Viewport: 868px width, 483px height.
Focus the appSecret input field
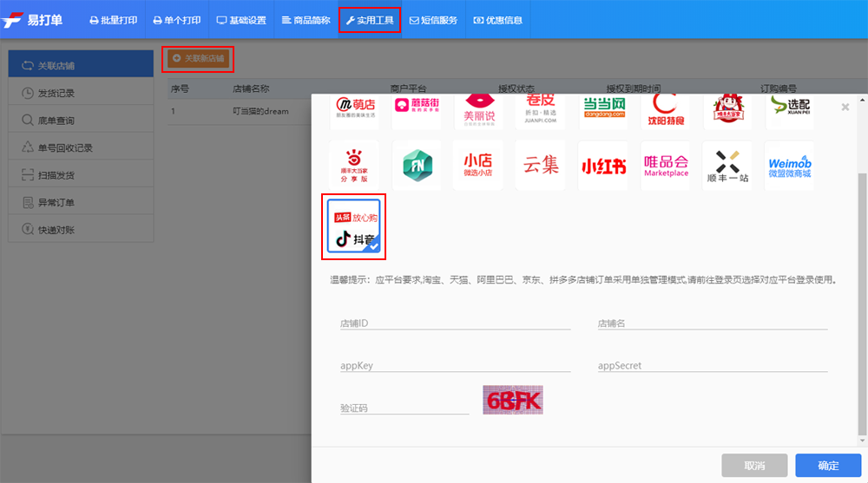[x=713, y=366]
